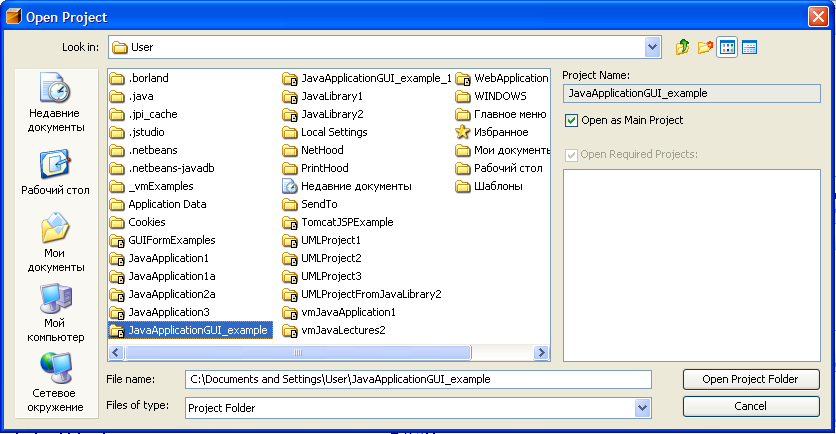Toggle Open as Main Project checkbox
The width and height of the screenshot is (836, 434).
click(571, 120)
